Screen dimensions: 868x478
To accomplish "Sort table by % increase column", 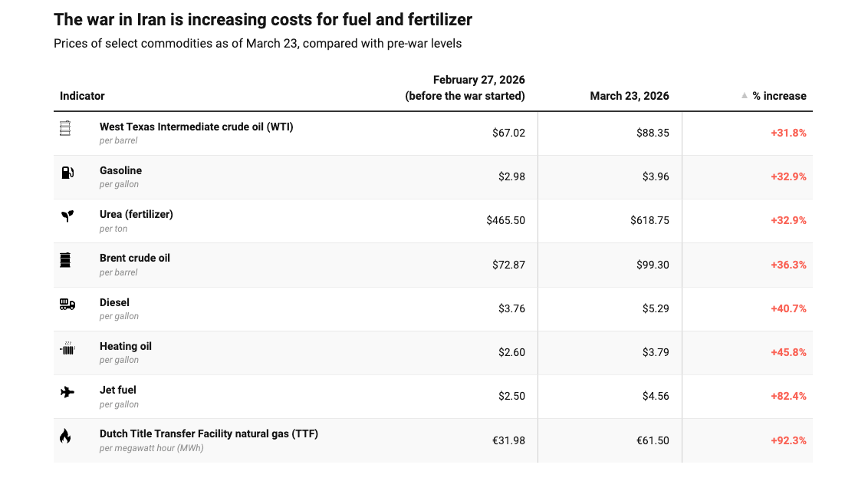I will tap(779, 96).
